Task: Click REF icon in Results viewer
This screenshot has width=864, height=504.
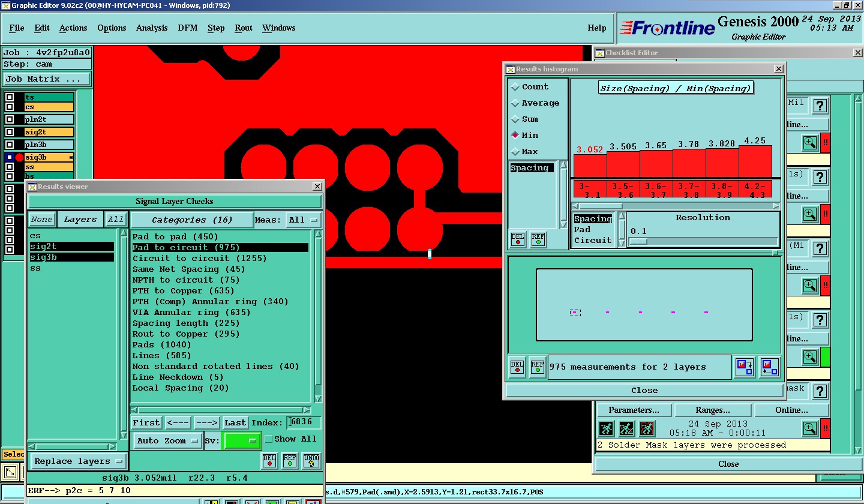Action: point(290,460)
